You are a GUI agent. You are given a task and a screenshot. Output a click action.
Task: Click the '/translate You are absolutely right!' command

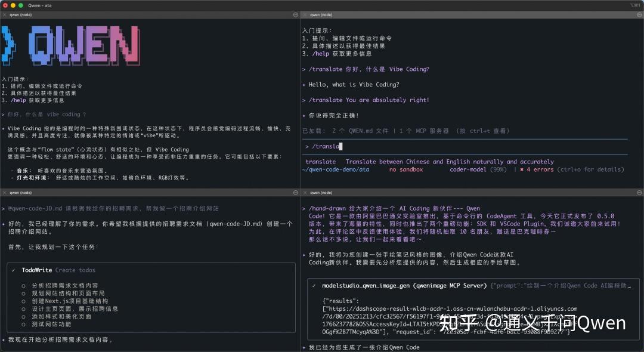tap(369, 100)
